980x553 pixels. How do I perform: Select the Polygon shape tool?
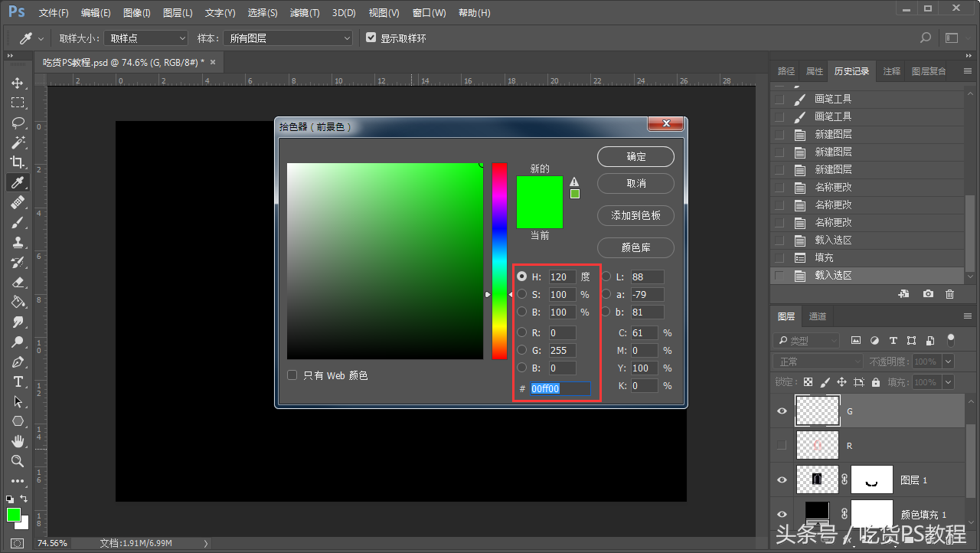click(x=18, y=421)
